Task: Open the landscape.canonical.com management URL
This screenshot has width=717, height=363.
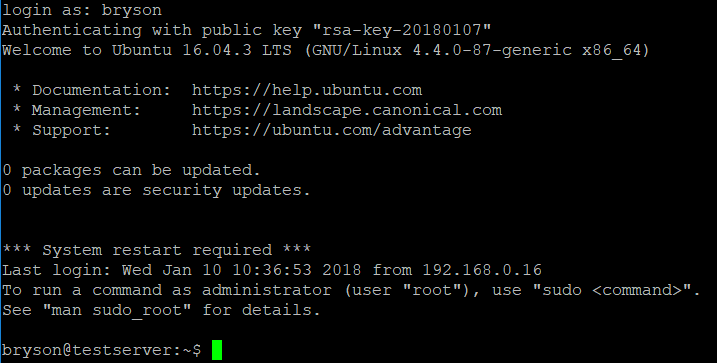Action: [347, 110]
